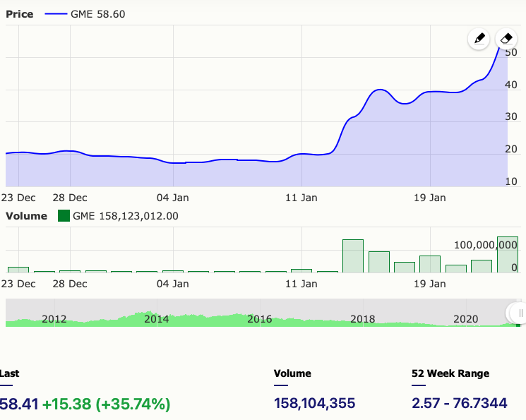Image resolution: width=526 pixels, height=420 pixels.
Task: Click the 2012 label in navigator
Action: click(x=54, y=318)
